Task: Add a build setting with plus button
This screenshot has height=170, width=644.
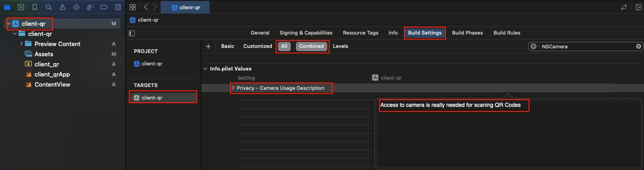Action: 208,46
